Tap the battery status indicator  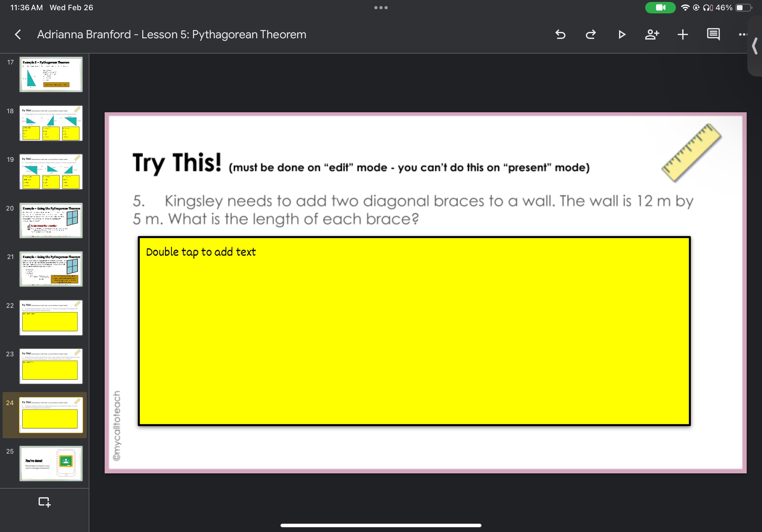tap(744, 8)
